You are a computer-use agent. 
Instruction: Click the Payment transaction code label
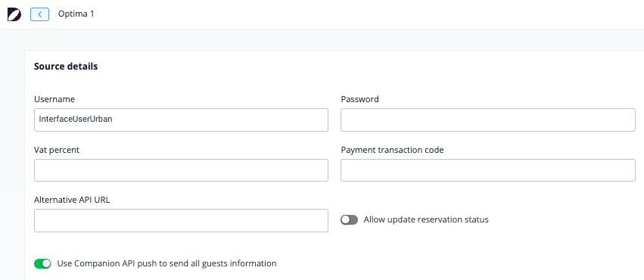click(392, 151)
